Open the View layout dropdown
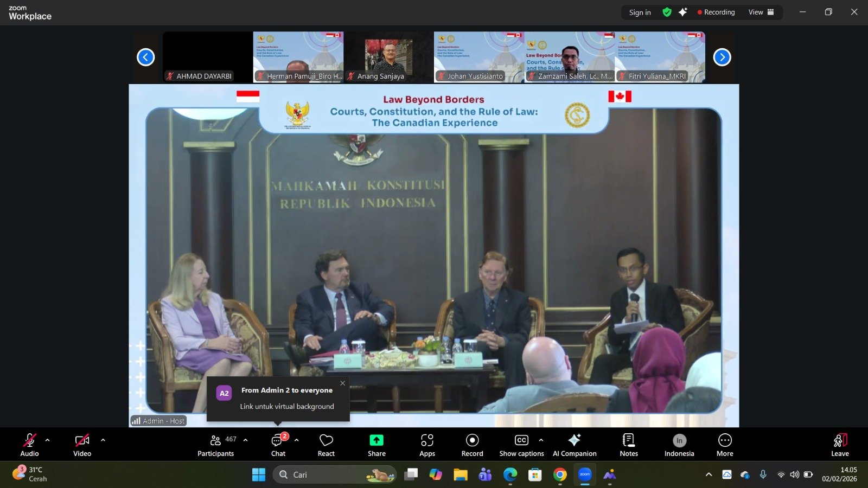Image resolution: width=868 pixels, height=488 pixels. pos(761,12)
